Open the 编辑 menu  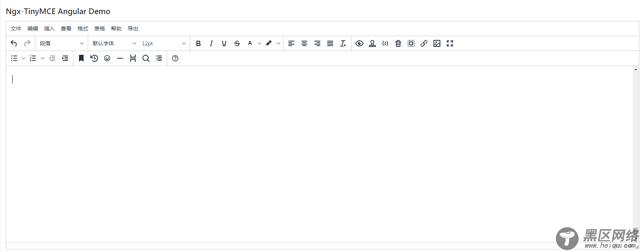[x=33, y=29]
